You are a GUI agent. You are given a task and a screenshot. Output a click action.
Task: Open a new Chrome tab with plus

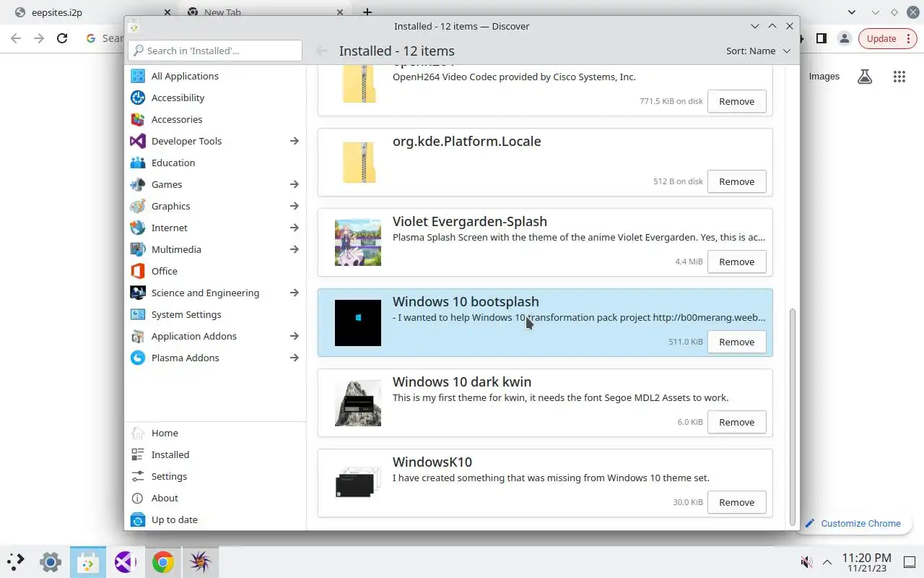click(367, 12)
